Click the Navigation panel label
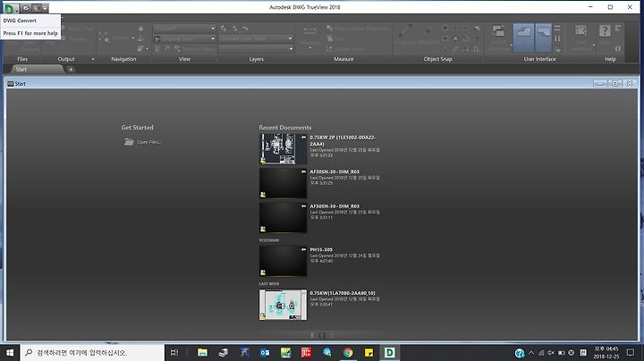Screen dimensions: 644x361 tap(123, 59)
